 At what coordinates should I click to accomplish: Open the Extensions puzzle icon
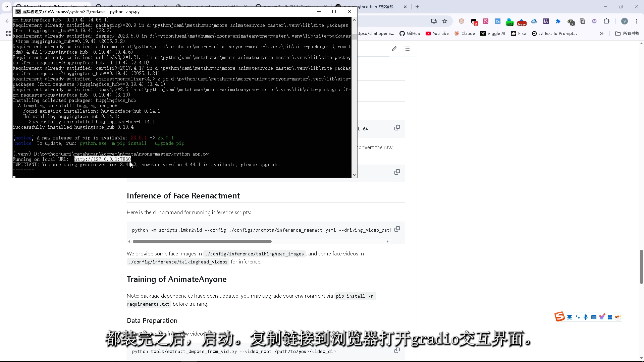(606, 21)
